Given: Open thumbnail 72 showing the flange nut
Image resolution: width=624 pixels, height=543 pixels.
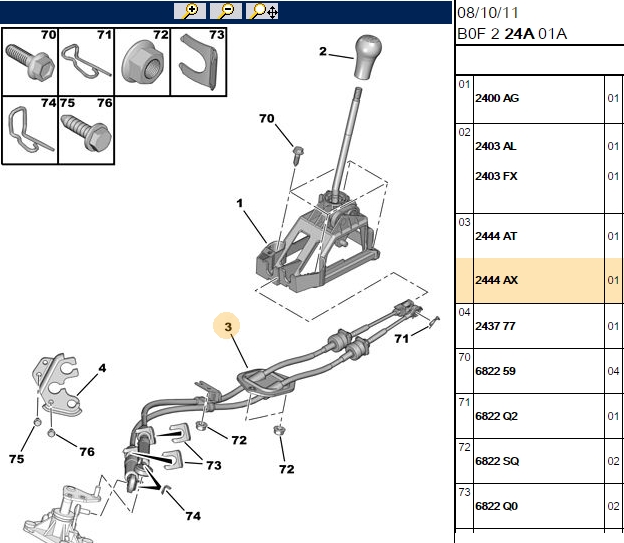Looking at the screenshot, I should click(x=142, y=62).
